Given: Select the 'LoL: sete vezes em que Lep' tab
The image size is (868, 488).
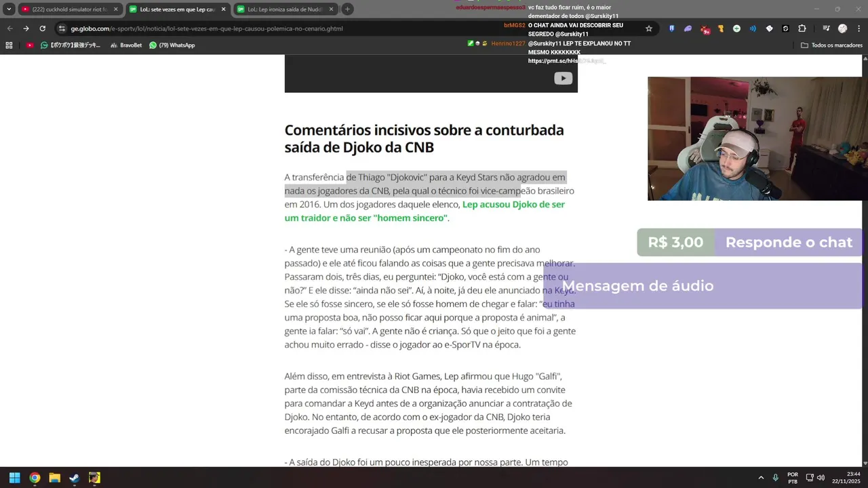Looking at the screenshot, I should click(x=176, y=9).
